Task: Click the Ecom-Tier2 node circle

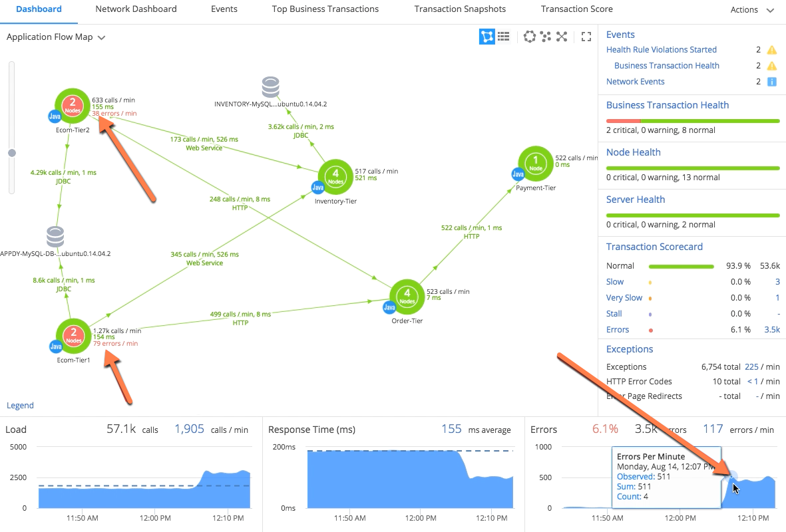Action: (73, 106)
